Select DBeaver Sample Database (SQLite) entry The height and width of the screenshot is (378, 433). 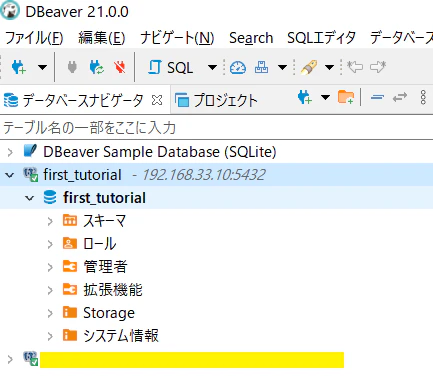160,152
